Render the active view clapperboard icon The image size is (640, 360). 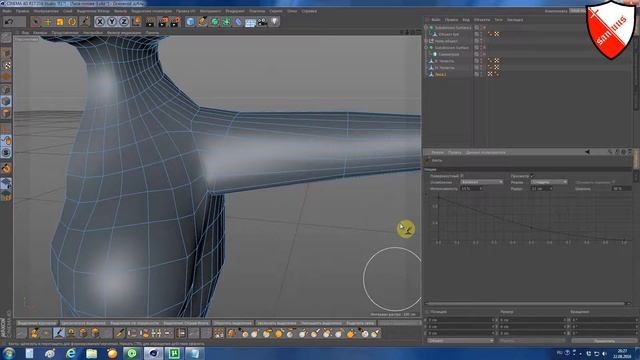[150, 22]
